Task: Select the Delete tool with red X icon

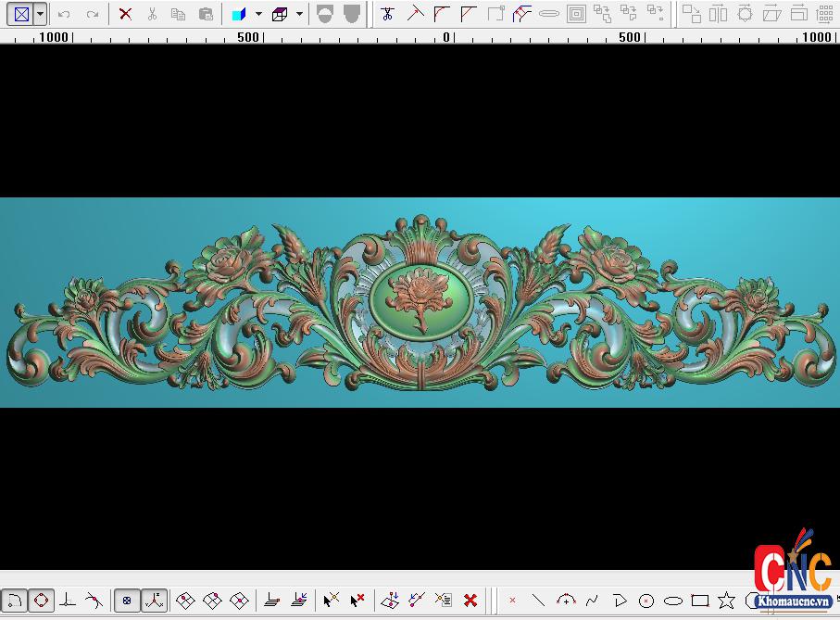Action: (126, 14)
